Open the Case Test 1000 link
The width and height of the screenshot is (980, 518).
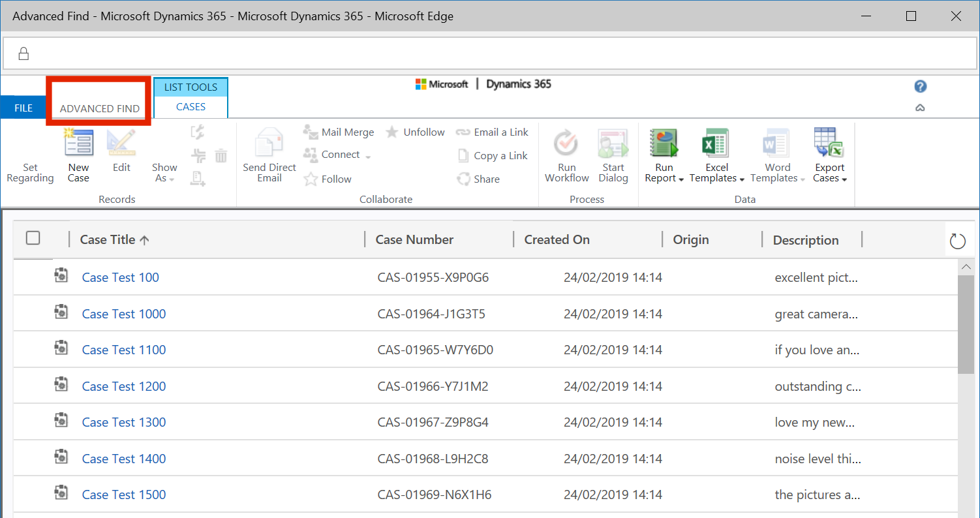click(x=124, y=314)
